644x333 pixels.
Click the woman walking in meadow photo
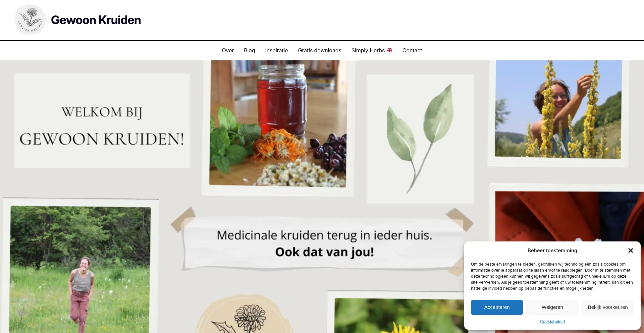tap(80, 269)
